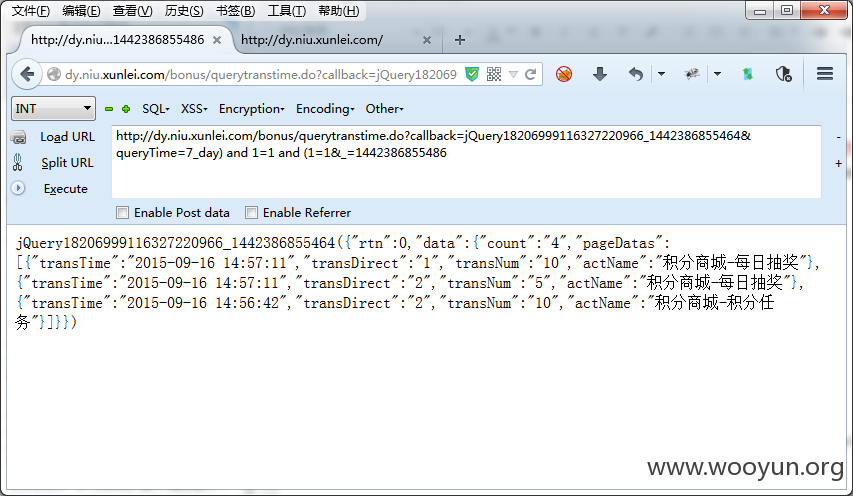853x496 pixels.
Task: Open the 编辑(E) menu
Action: (81, 10)
